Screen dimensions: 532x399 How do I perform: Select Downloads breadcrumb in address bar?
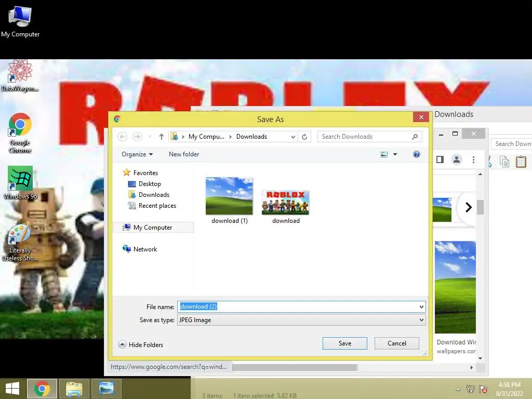click(252, 137)
